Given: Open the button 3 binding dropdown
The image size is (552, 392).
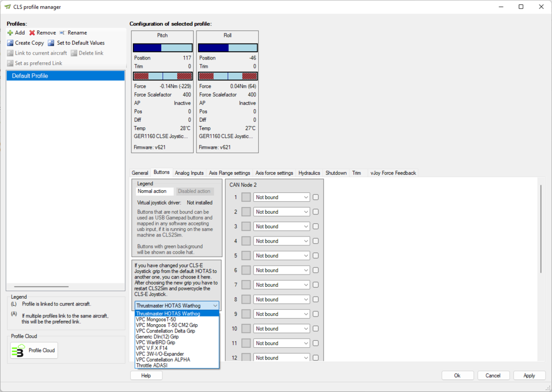Looking at the screenshot, I should pyautogui.click(x=282, y=227).
